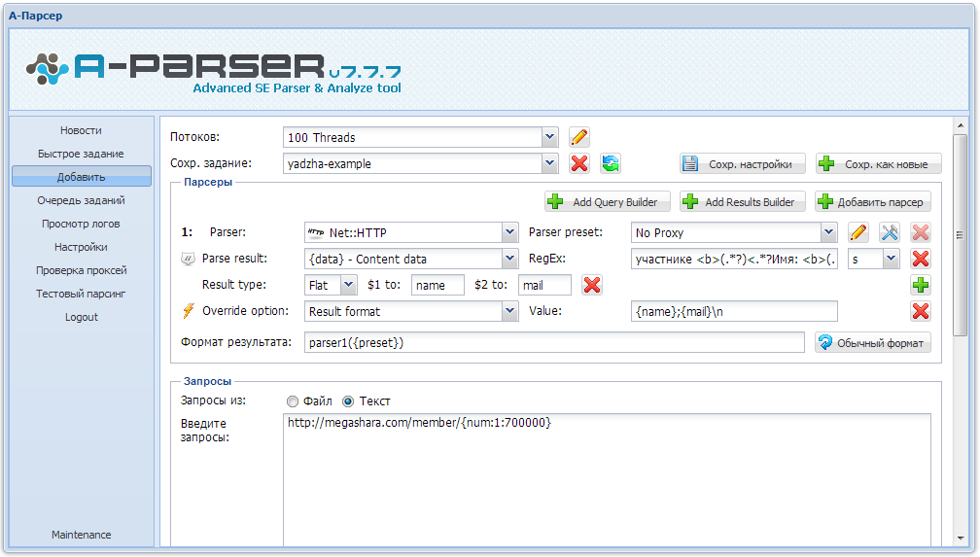Viewport: 980px width, 557px height.
Task: Click Add Results Builder button
Action: tap(743, 202)
